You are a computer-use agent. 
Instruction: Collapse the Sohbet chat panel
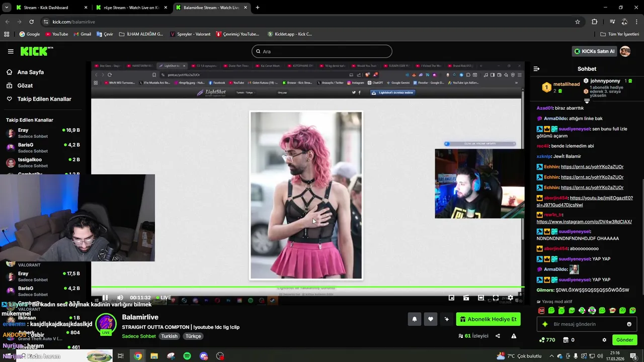(536, 69)
